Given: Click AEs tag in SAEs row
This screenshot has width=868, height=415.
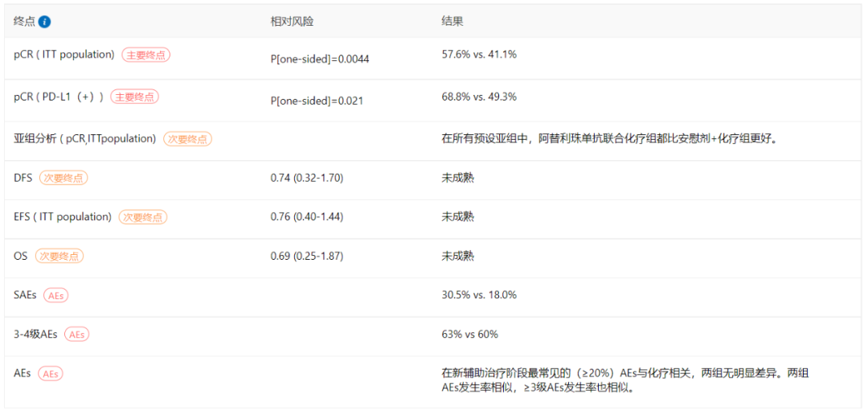Looking at the screenshot, I should coord(56,295).
